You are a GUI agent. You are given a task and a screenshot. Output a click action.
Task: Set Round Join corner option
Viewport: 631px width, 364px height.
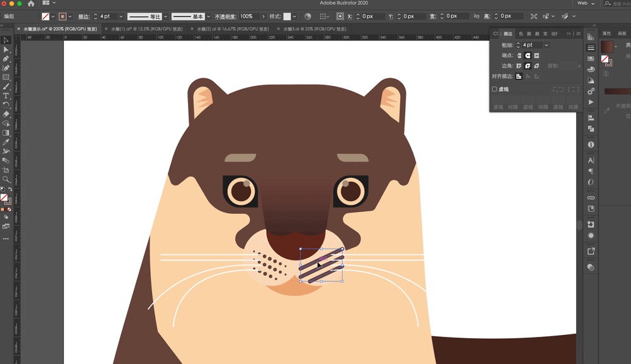point(528,66)
